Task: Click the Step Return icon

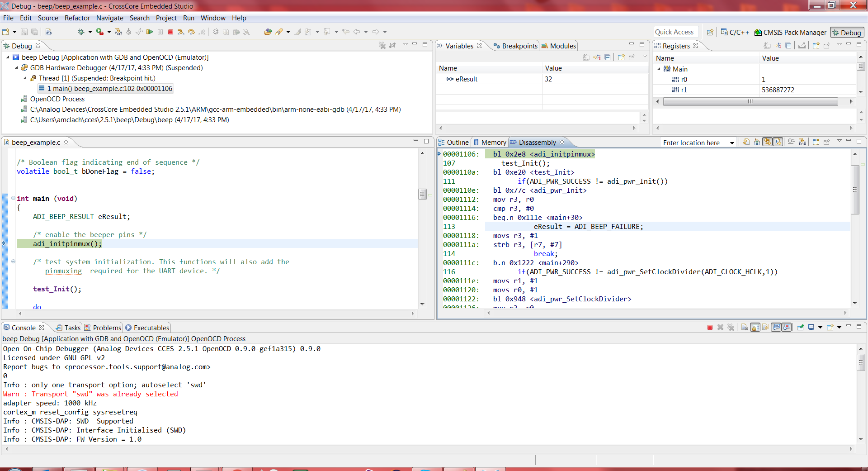Action: click(202, 32)
